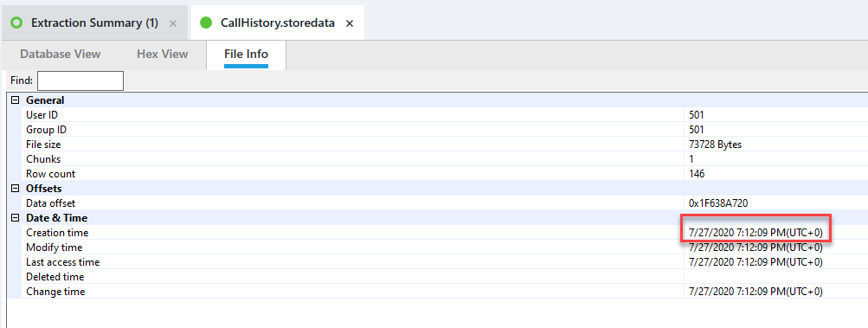Click the Date & Time section header
Screen dimensions: 868x328
(x=56, y=218)
